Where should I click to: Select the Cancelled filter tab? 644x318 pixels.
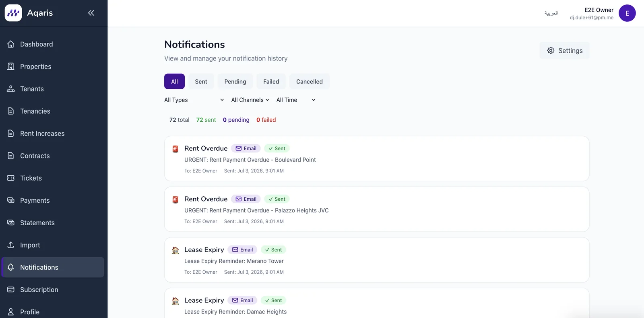pos(310,81)
